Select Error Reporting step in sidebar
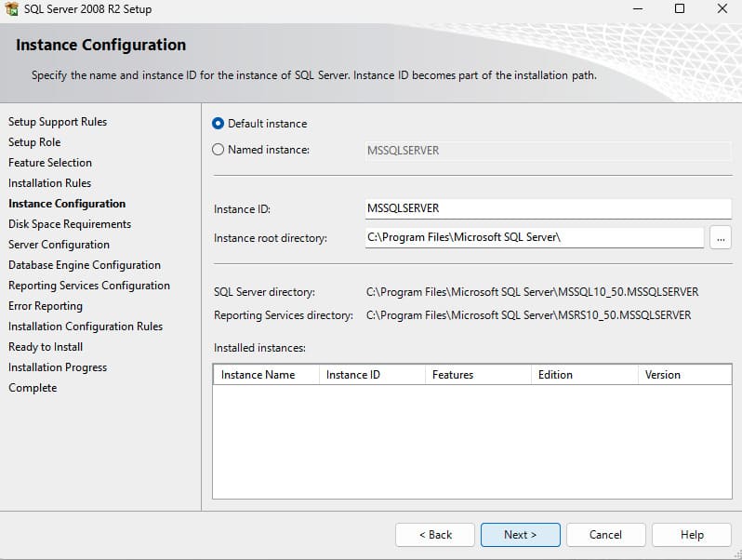The width and height of the screenshot is (742, 560). (46, 306)
